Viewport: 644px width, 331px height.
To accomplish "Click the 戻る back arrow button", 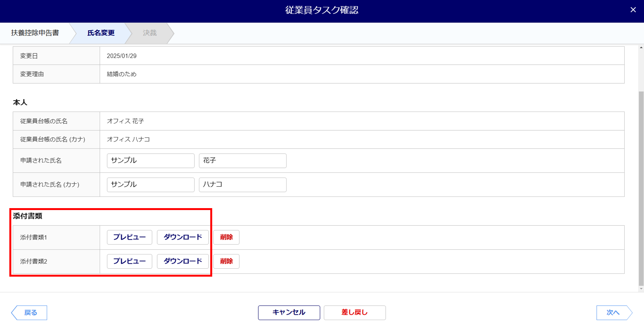I will [29, 313].
